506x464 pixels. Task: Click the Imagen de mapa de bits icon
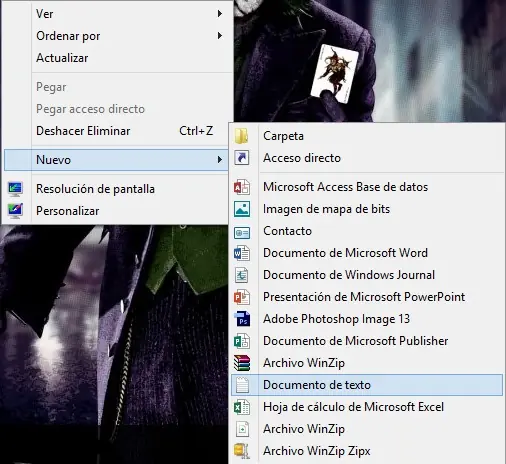(x=242, y=209)
